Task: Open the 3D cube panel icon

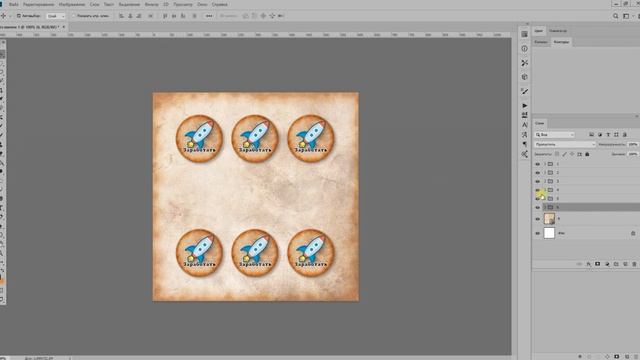Action: click(524, 77)
